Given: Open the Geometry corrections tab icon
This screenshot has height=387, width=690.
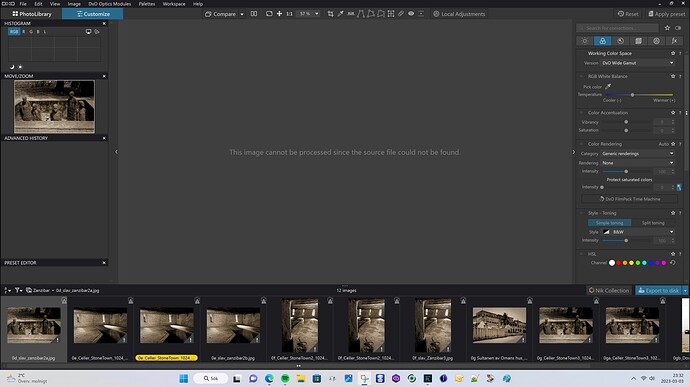Looking at the screenshot, I should [x=639, y=41].
